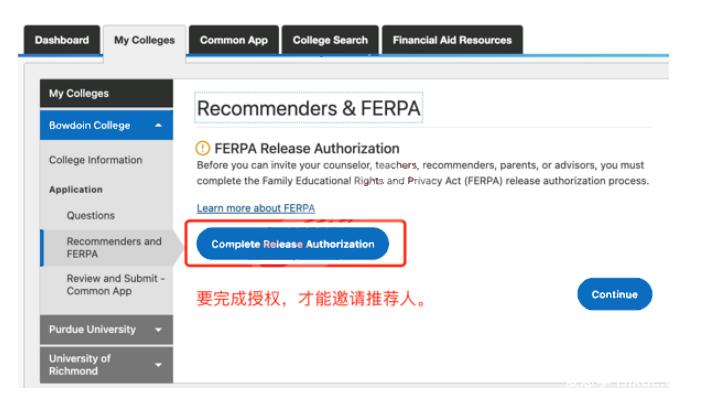This screenshot has width=712, height=403.
Task: Open Review and Submit - Common App
Action: click(x=115, y=285)
